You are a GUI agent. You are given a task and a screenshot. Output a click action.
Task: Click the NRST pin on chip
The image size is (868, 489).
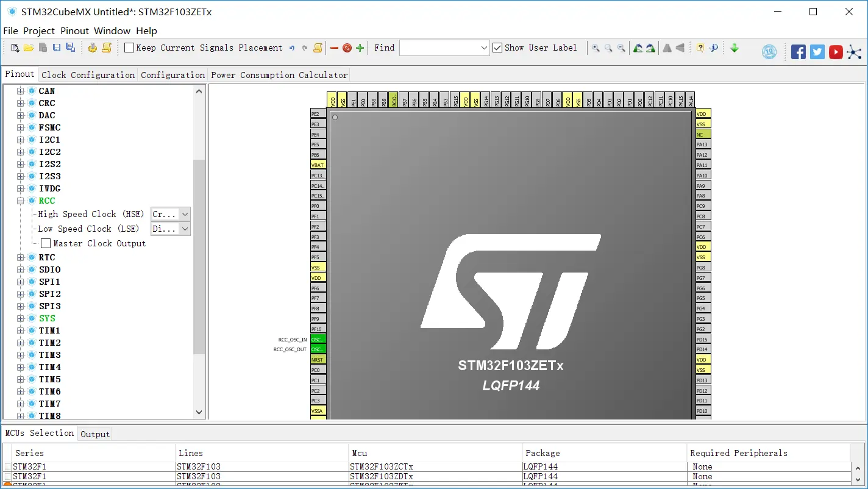pyautogui.click(x=318, y=360)
